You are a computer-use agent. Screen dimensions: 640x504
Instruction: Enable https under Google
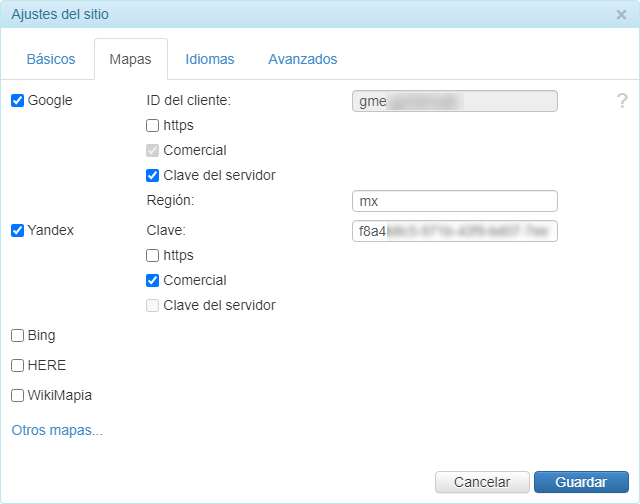153,125
